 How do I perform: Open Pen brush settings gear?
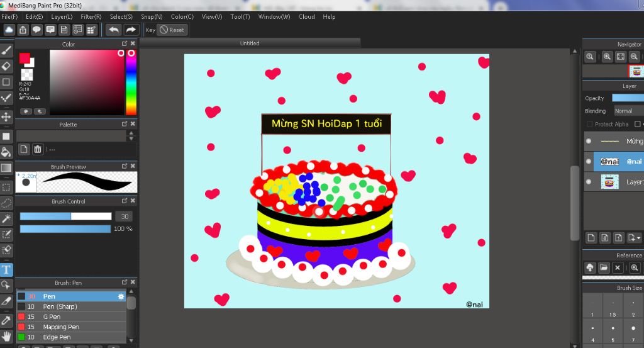coord(121,296)
